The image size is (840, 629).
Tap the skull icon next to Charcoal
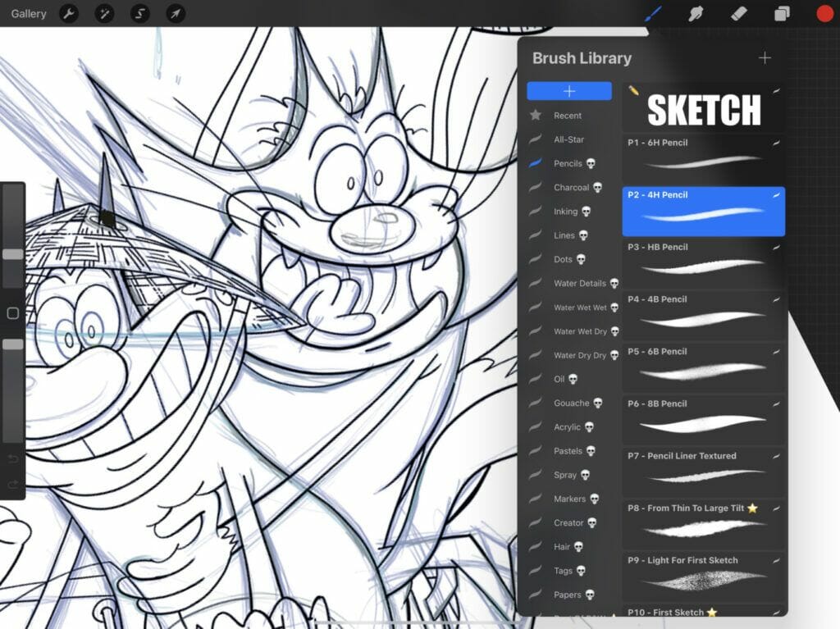tap(597, 188)
